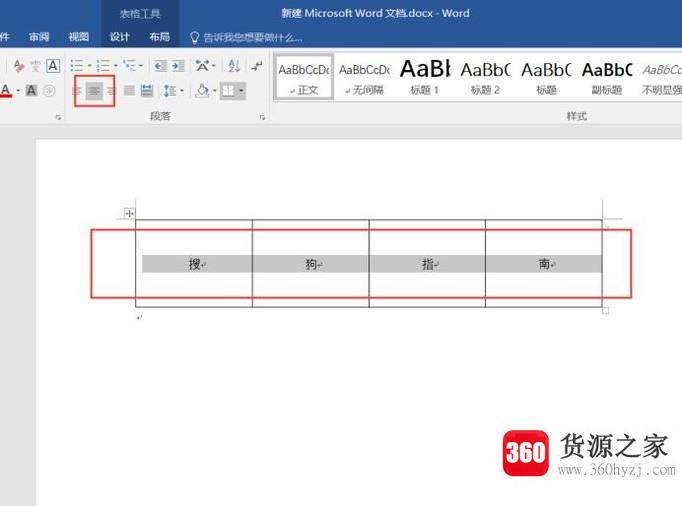Click the Bullets list icon

pyautogui.click(x=77, y=66)
